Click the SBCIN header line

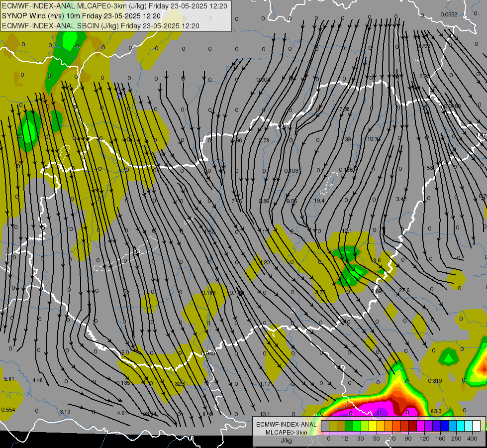(x=100, y=26)
